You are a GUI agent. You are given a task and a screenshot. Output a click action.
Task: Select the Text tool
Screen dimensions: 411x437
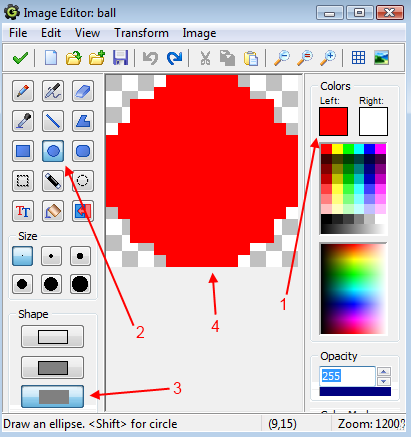click(23, 211)
